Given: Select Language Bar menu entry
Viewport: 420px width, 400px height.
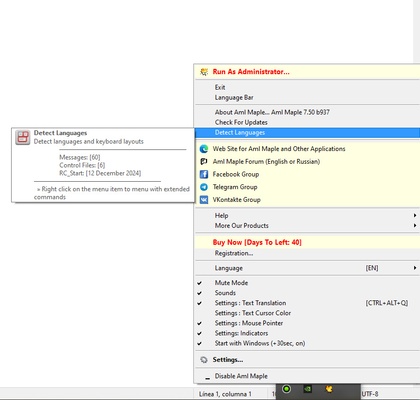Looking at the screenshot, I should pos(307,97).
